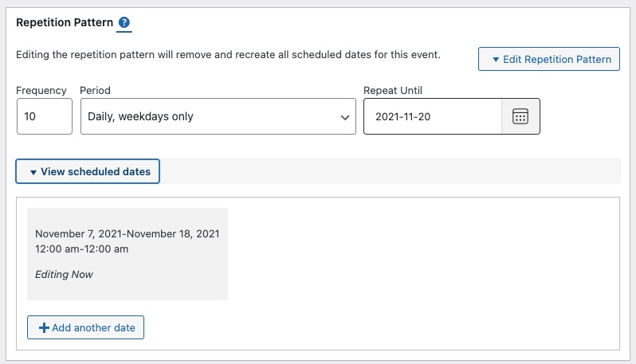Click the Frequency label

[x=41, y=91]
